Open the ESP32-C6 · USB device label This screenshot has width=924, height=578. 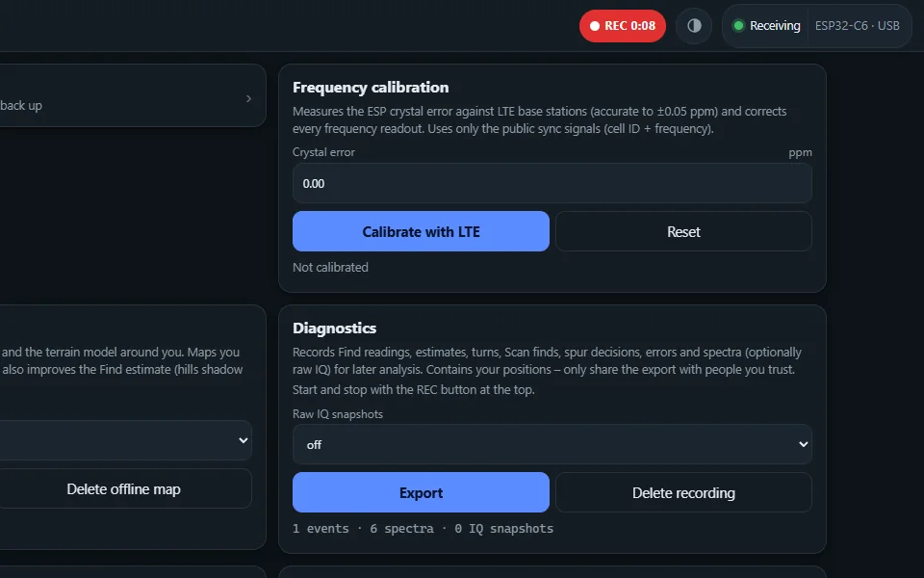(857, 26)
